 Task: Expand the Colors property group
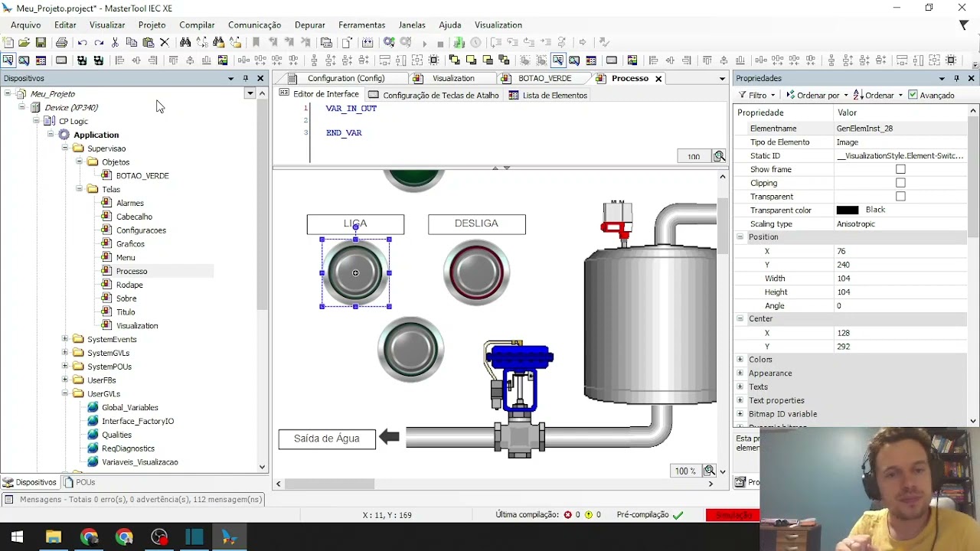coord(740,359)
